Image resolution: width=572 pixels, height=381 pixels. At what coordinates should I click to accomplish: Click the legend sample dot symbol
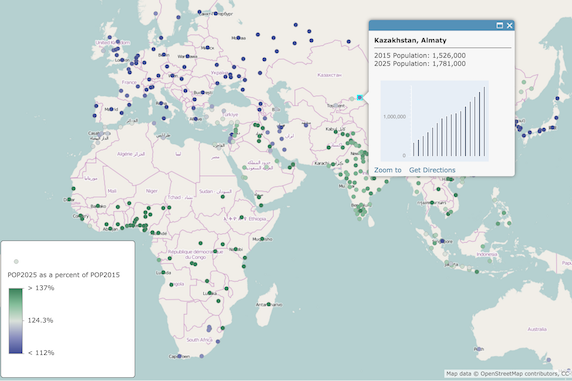tap(16, 261)
